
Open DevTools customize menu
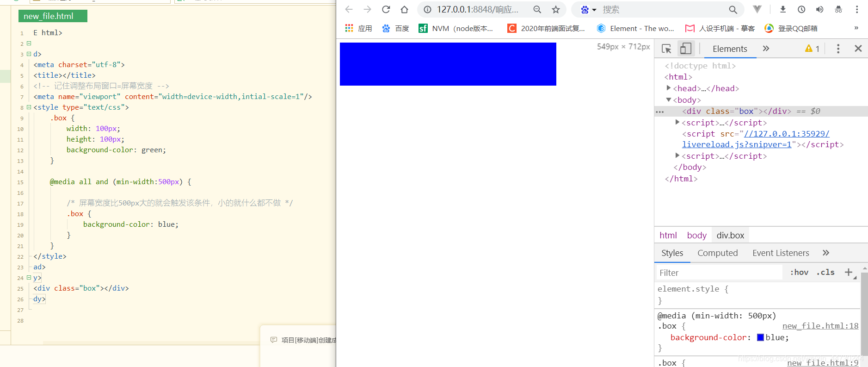838,49
